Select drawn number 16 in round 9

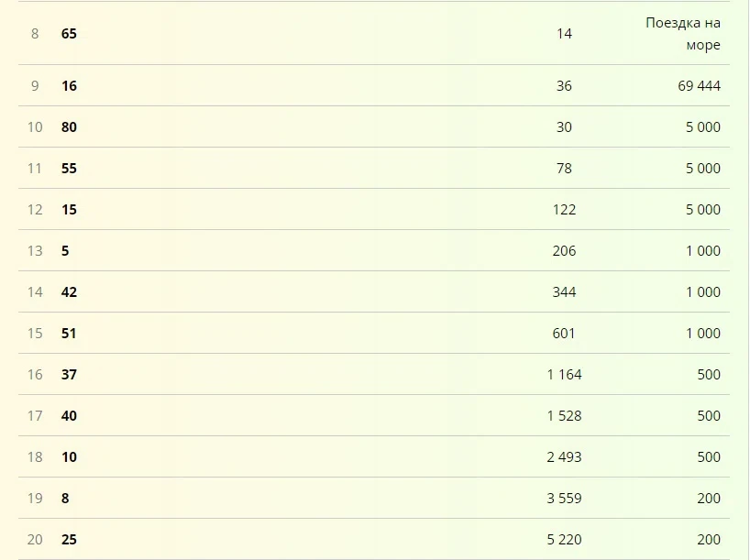(x=69, y=85)
